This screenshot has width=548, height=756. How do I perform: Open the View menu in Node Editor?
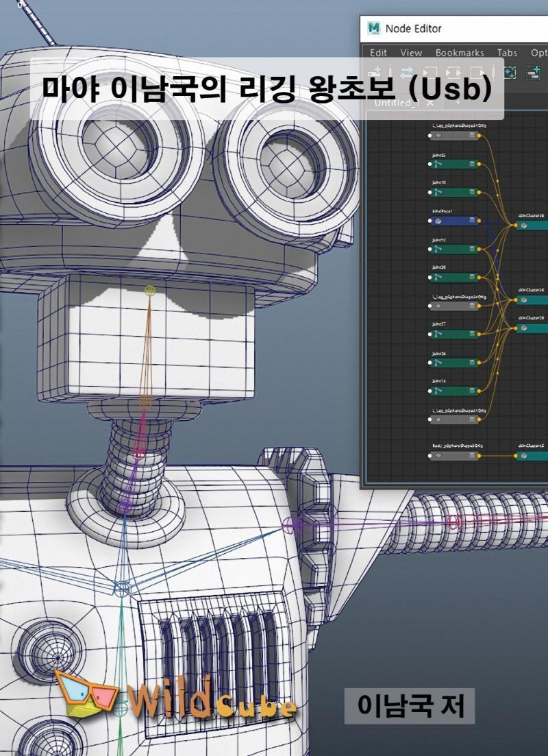(x=411, y=53)
